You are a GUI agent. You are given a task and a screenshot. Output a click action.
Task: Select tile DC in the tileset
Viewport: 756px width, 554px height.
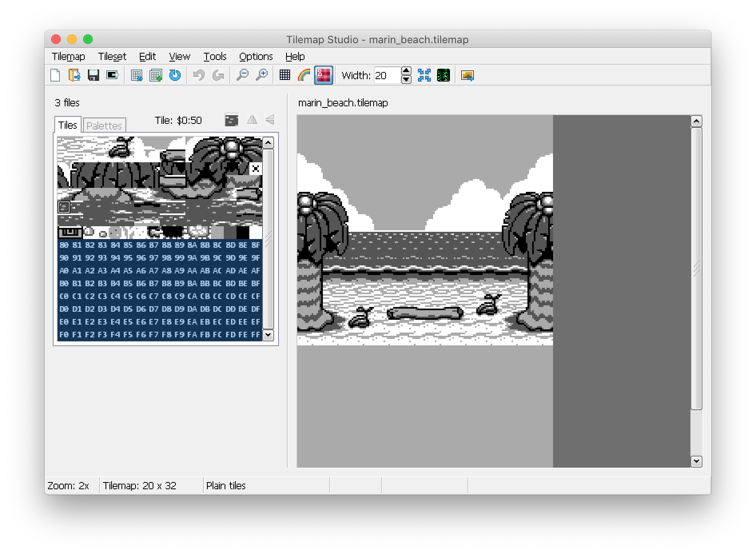pyautogui.click(x=217, y=309)
